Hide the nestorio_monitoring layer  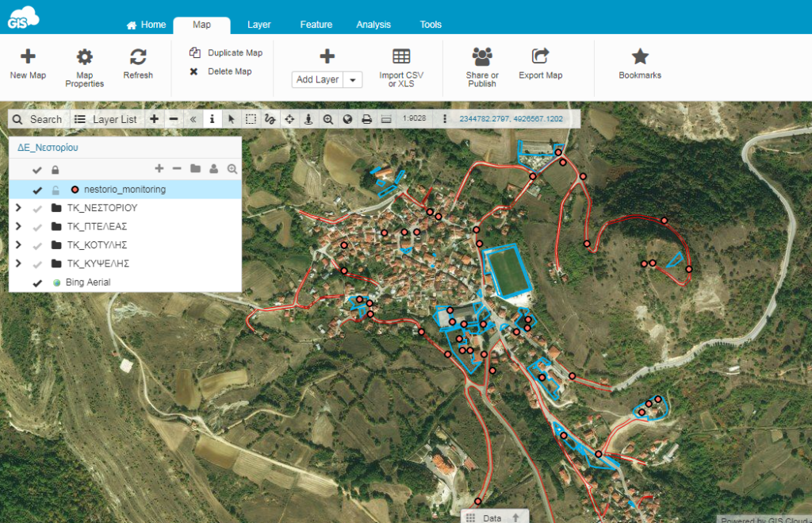(x=37, y=190)
